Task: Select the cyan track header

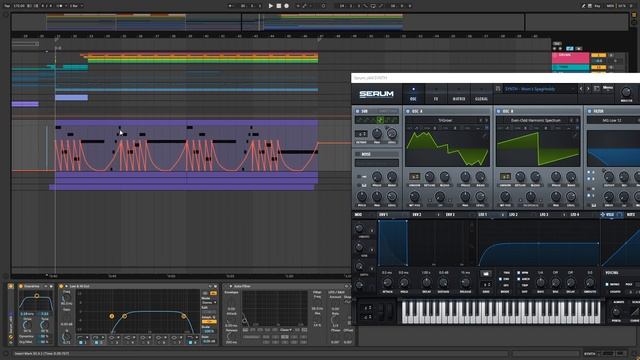Action: 570,67
